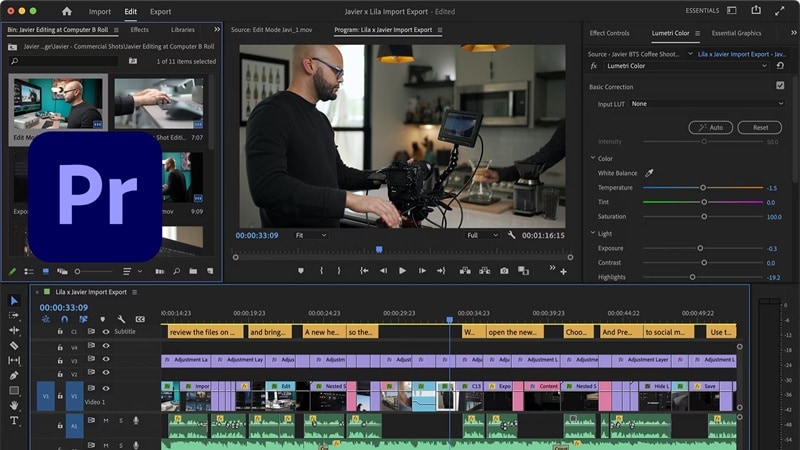The height and width of the screenshot is (450, 800).
Task: Click the White Balance eyedropper
Action: [x=648, y=173]
